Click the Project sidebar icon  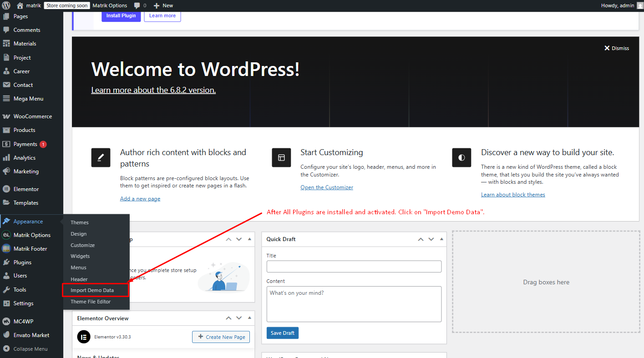pyautogui.click(x=6, y=58)
